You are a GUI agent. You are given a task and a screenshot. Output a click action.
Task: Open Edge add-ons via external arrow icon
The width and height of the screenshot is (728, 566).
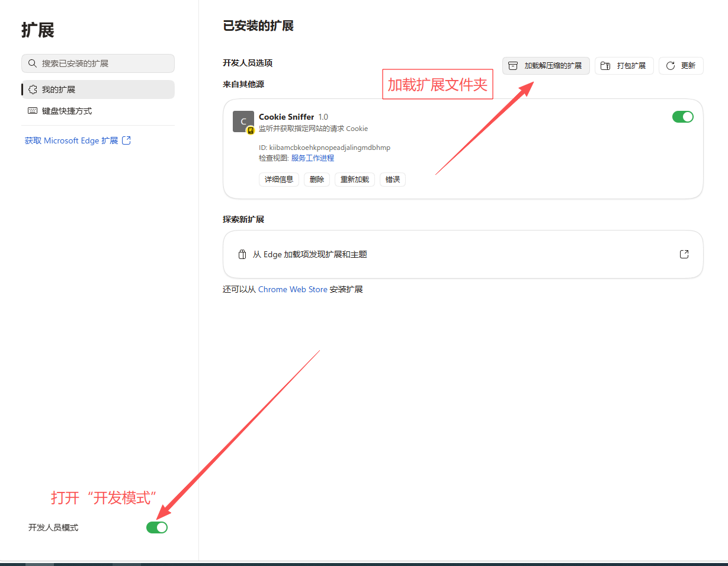[684, 254]
